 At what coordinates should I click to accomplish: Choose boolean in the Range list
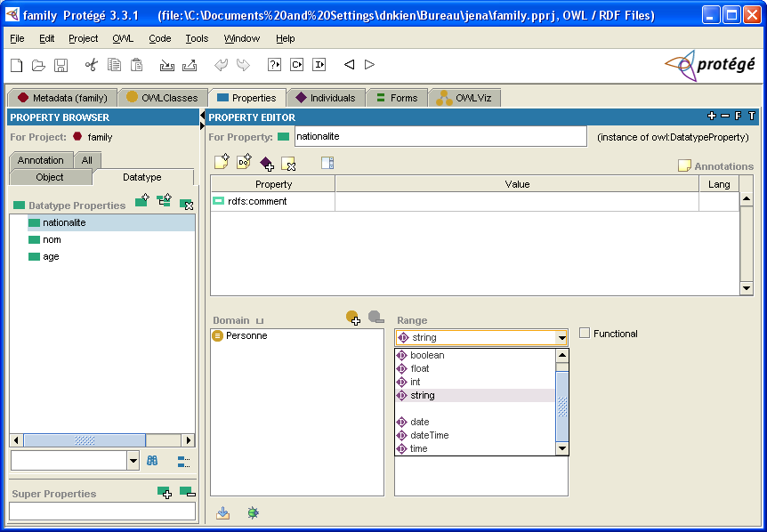tap(475, 356)
